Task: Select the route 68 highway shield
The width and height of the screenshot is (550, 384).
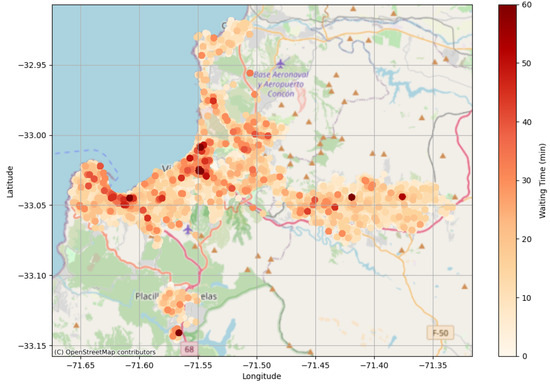Action: (189, 349)
